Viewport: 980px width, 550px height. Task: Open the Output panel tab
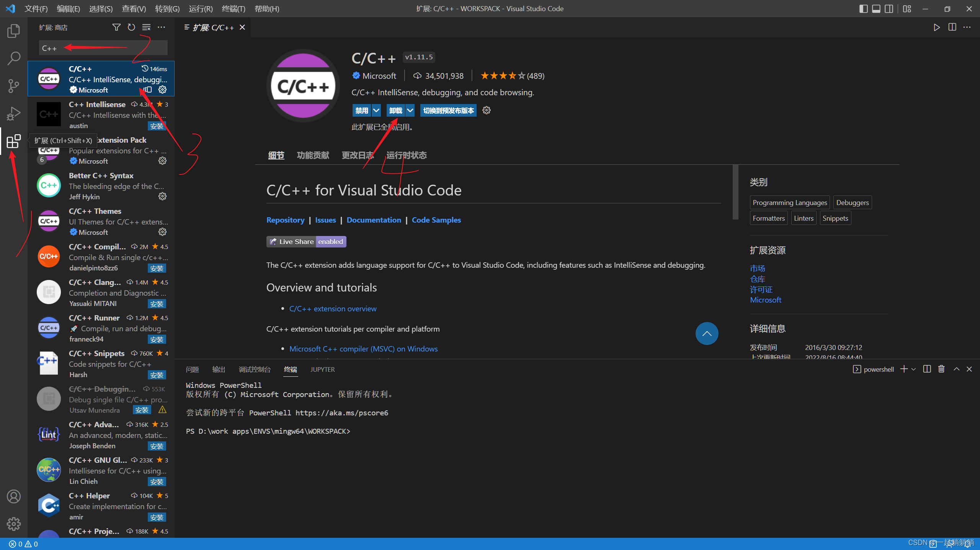click(x=219, y=369)
